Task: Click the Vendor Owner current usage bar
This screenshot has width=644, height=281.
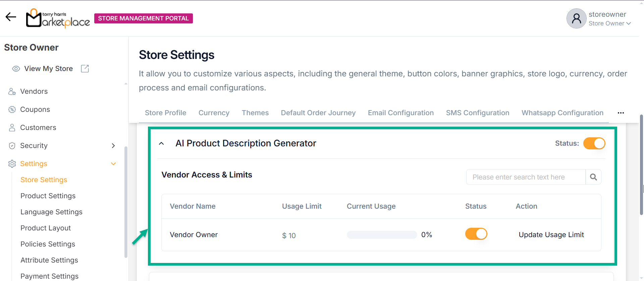Action: 382,235
